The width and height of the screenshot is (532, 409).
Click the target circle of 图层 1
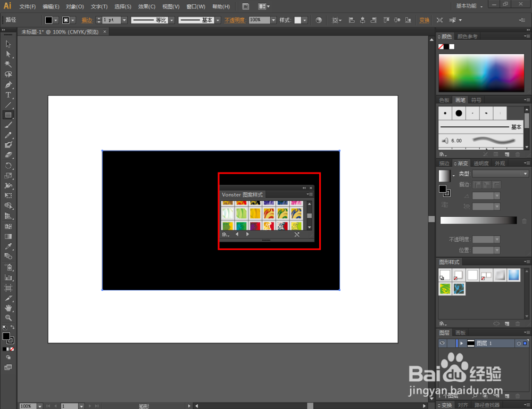point(518,343)
